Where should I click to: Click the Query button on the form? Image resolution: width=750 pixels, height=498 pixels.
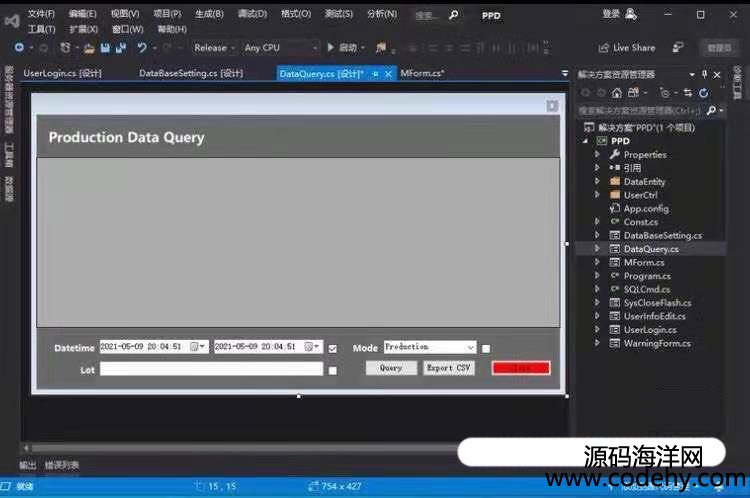(391, 368)
